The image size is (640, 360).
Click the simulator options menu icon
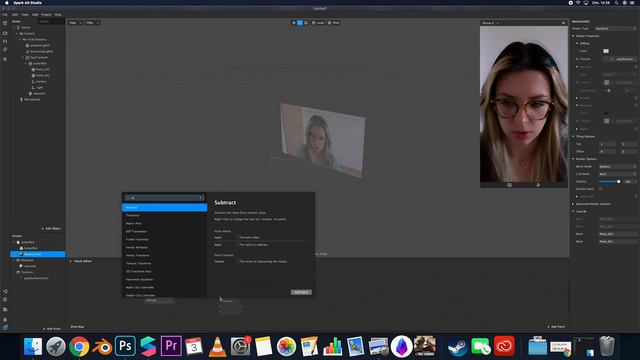[x=563, y=23]
